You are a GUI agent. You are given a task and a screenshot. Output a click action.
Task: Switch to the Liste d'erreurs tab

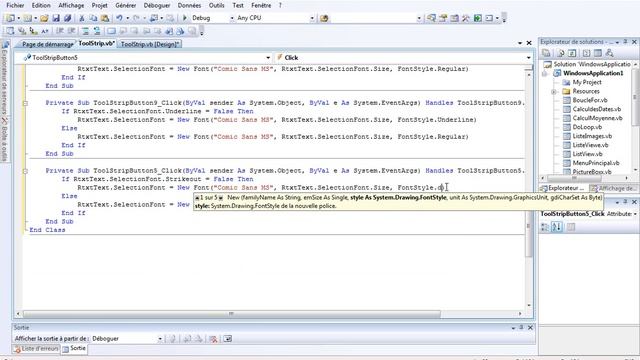pos(36,349)
